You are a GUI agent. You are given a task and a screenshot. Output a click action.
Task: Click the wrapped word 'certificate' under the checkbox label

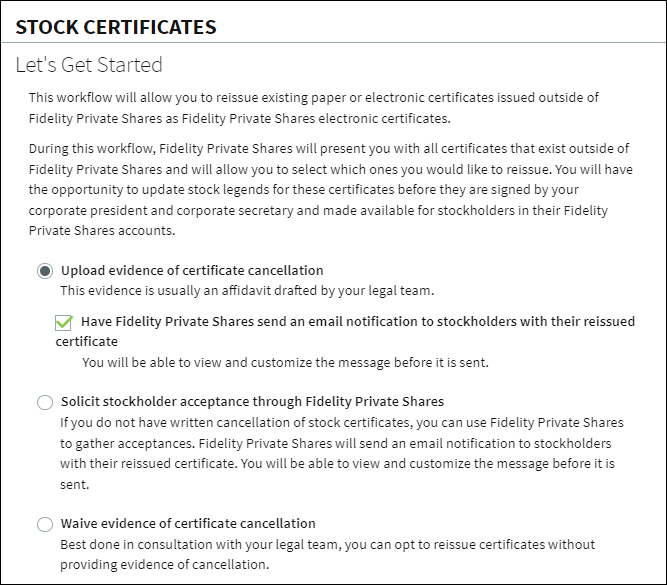pyautogui.click(x=87, y=342)
